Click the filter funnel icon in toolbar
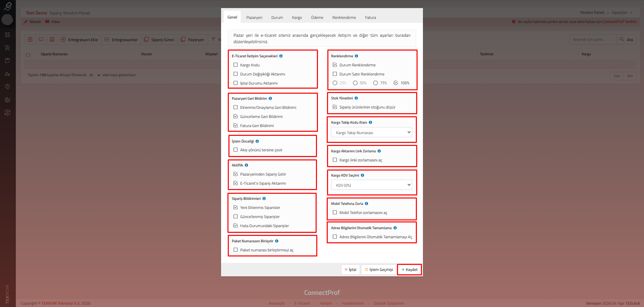644x307 pixels. pos(213,39)
